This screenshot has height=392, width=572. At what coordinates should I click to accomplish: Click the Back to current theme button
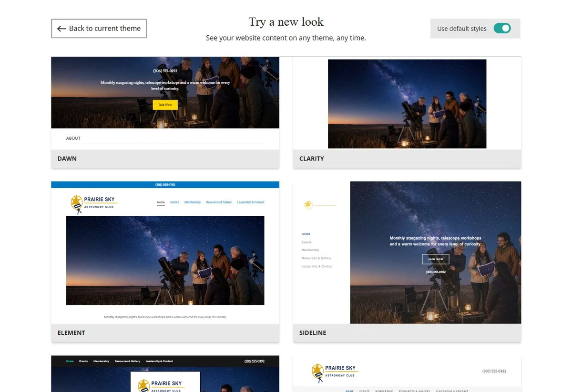99,29
